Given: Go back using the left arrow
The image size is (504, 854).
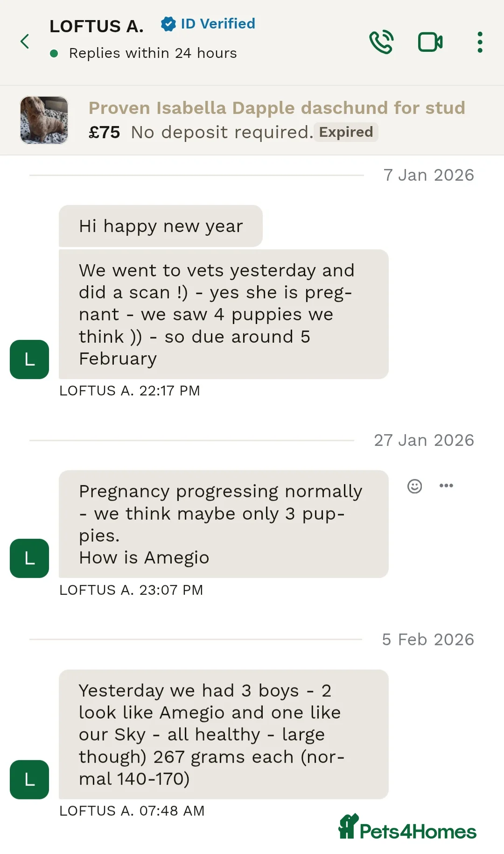Looking at the screenshot, I should pyautogui.click(x=25, y=42).
